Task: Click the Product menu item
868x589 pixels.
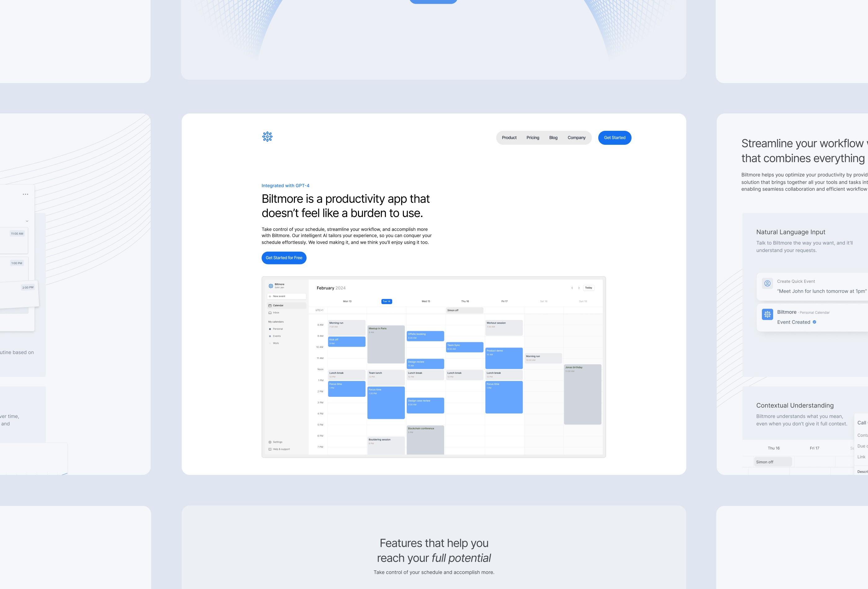Action: coord(509,137)
